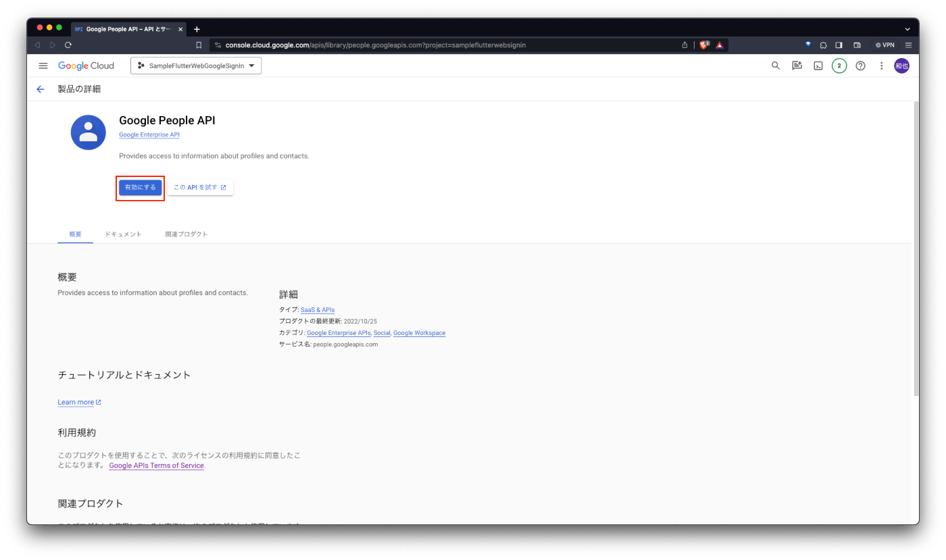The image size is (946, 560).
Task: Toggle the browser sidebar panel icon
Action: (x=839, y=45)
